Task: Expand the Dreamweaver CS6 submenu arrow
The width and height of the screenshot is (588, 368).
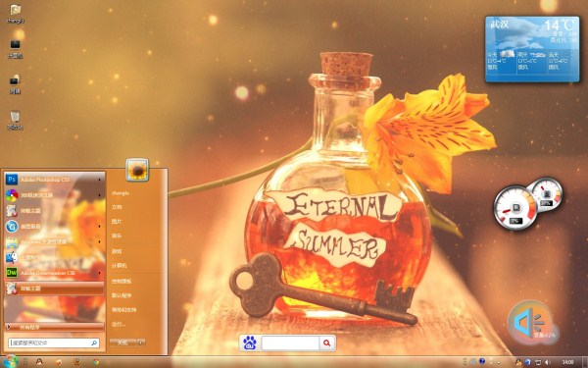Action: pos(99,273)
